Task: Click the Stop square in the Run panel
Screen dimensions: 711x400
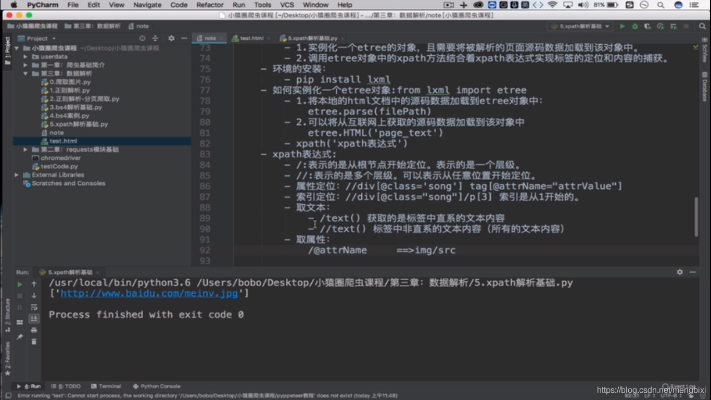Action: 19,296
